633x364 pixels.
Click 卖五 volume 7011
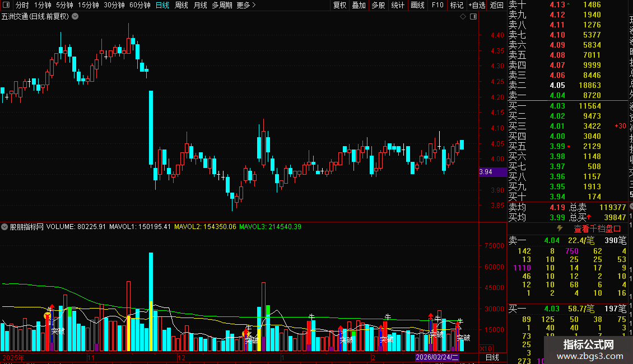592,55
